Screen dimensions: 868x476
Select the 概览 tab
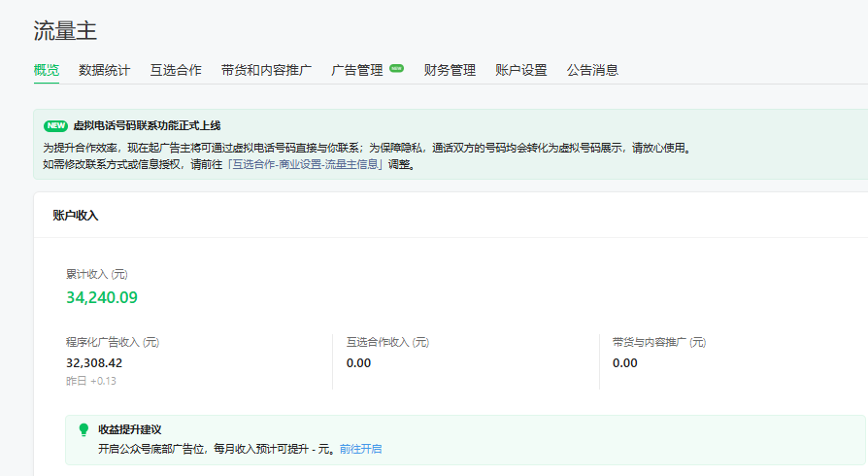[47, 70]
